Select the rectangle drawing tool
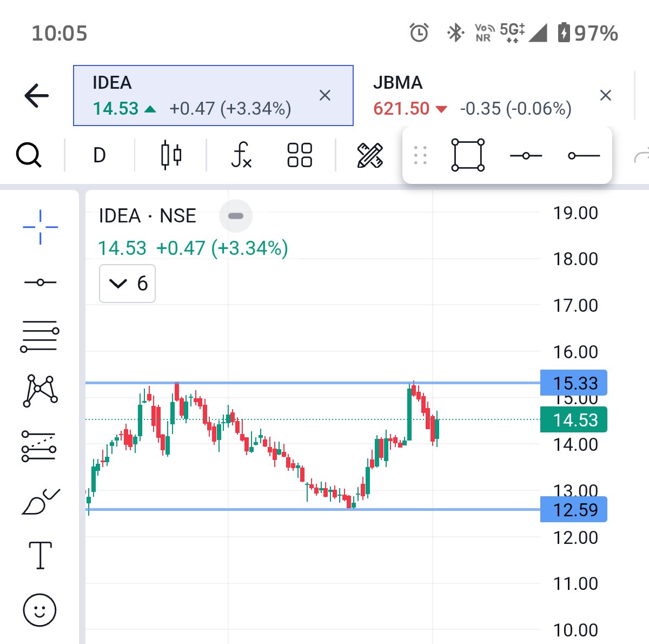The image size is (649, 644). [x=468, y=155]
